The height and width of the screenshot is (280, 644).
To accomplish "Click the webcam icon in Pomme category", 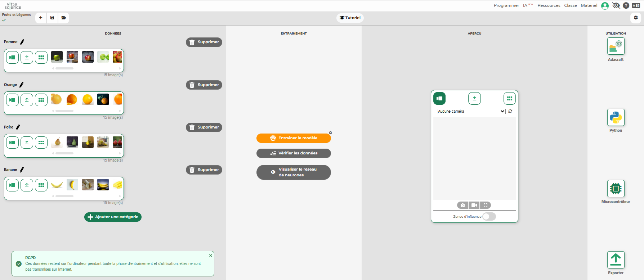I will point(12,57).
